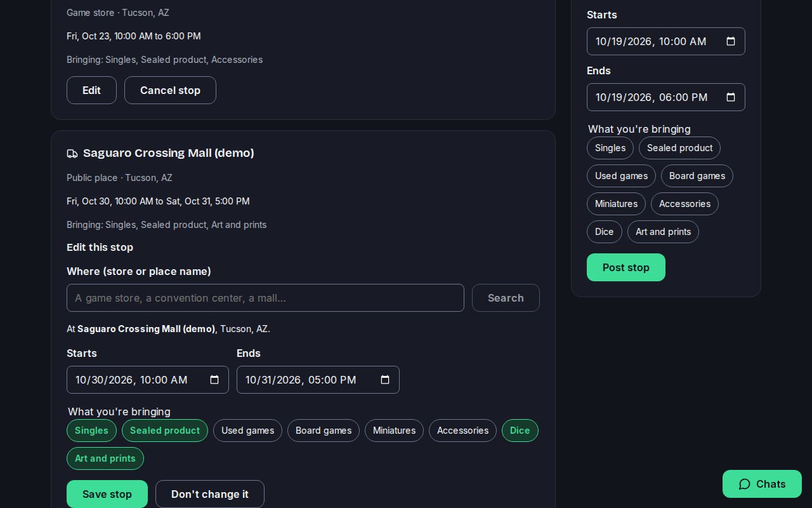Open the Chats panel
The width and height of the screenshot is (812, 508).
pos(762,484)
